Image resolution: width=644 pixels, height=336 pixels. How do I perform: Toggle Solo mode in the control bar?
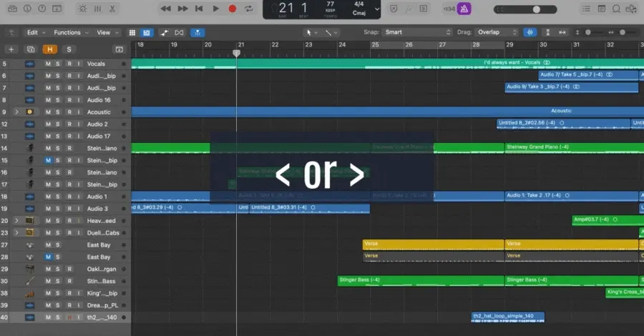tap(423, 9)
